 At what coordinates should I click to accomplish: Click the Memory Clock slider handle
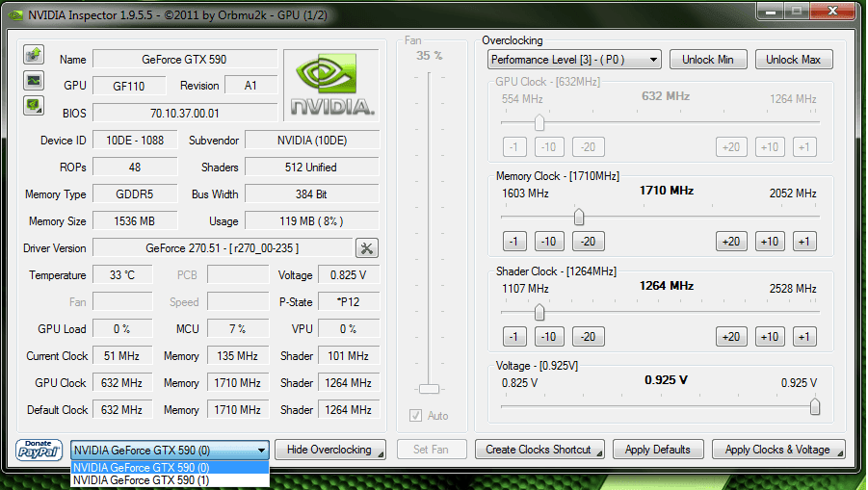tap(578, 217)
